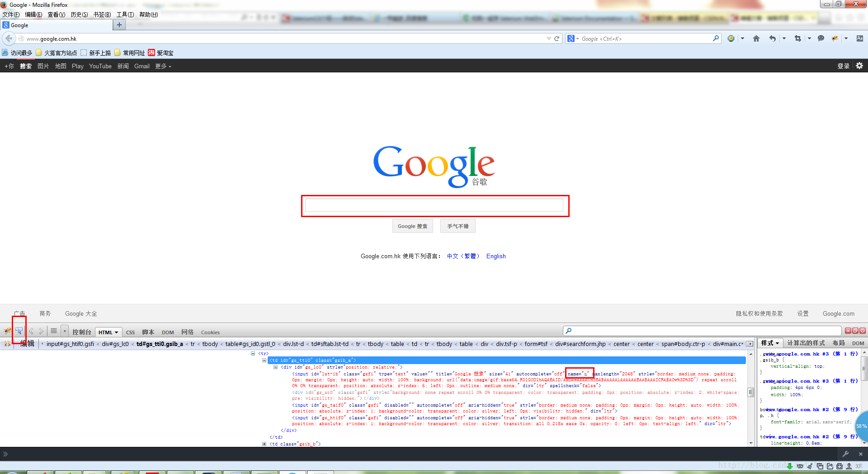The image size is (868, 474).
Task: Switch to 计算出的样式 computed styles tab
Action: tap(806, 343)
